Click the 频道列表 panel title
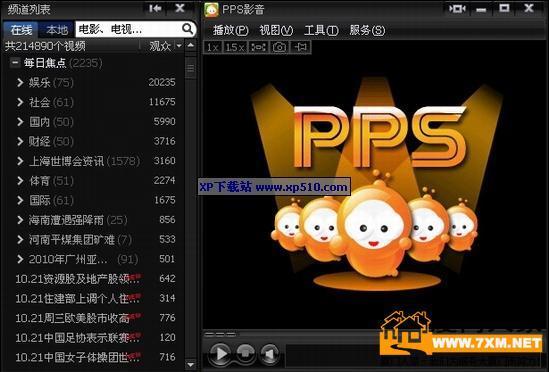Viewport: 549px width, 372px height. 28,9
